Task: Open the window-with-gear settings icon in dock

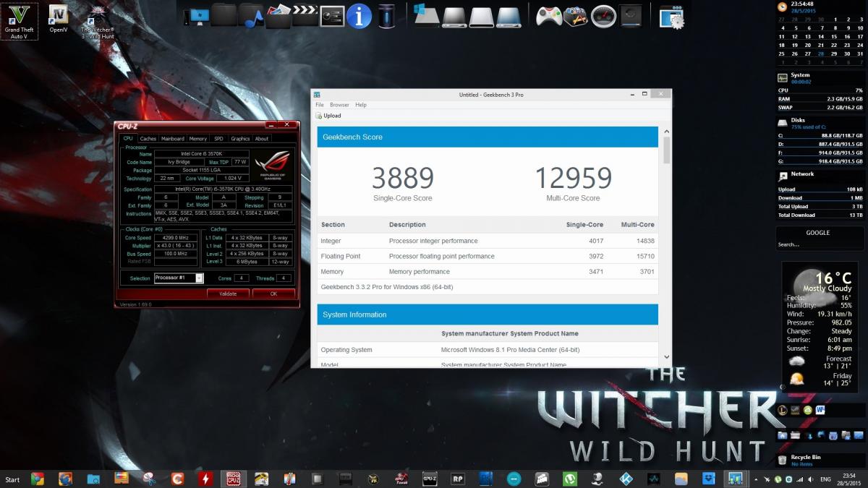Action: 673,16
